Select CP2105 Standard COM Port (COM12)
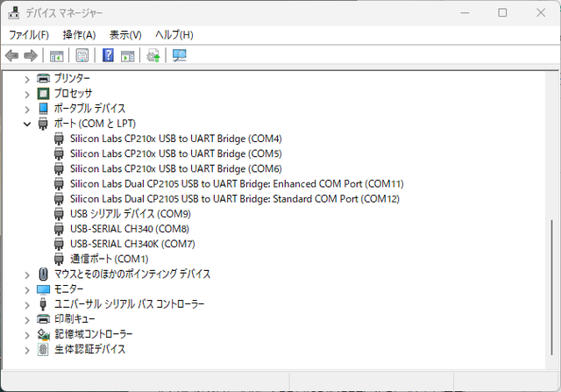Screen dimensions: 561x392 click(235, 199)
